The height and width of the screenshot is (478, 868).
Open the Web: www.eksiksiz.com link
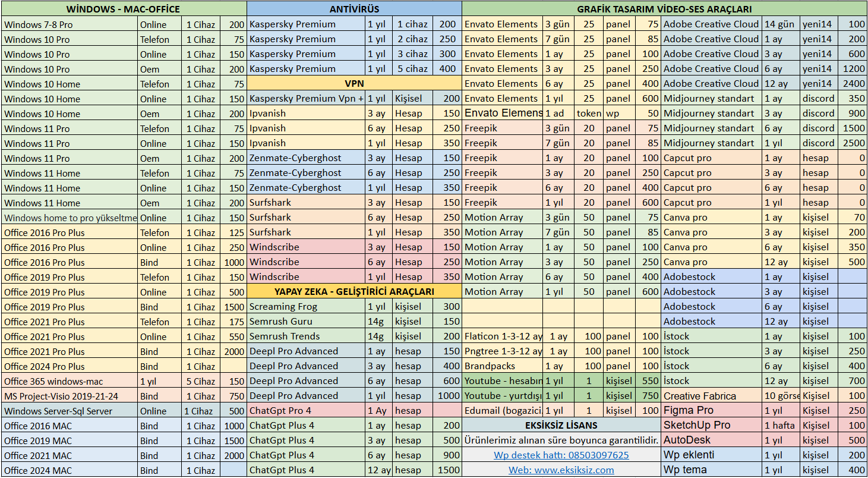coord(561,470)
